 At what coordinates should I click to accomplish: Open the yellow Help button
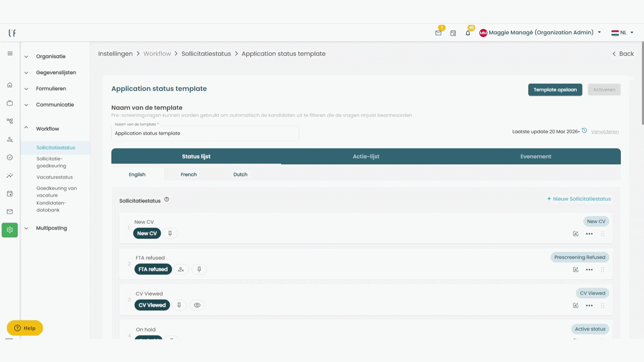pyautogui.click(x=25, y=328)
